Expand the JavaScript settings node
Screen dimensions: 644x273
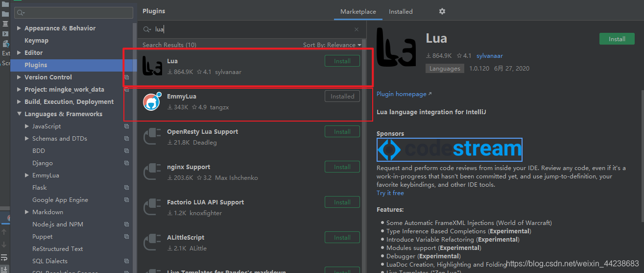(27, 126)
